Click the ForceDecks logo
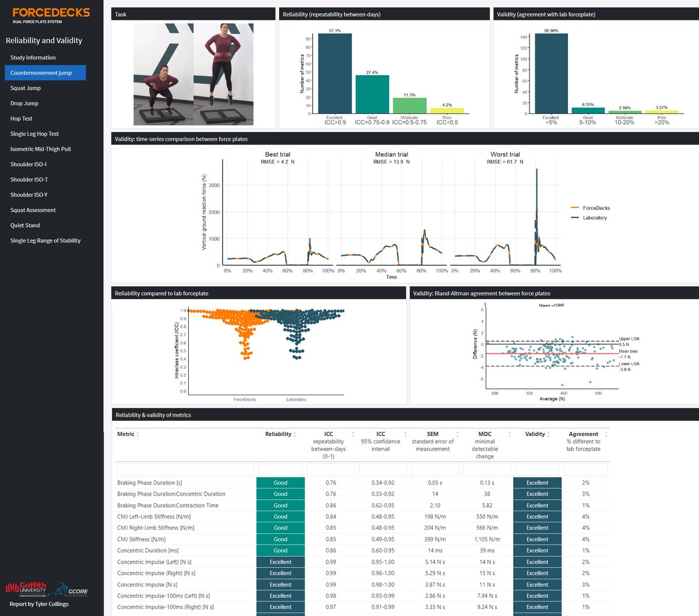699x616 pixels. coord(51,15)
